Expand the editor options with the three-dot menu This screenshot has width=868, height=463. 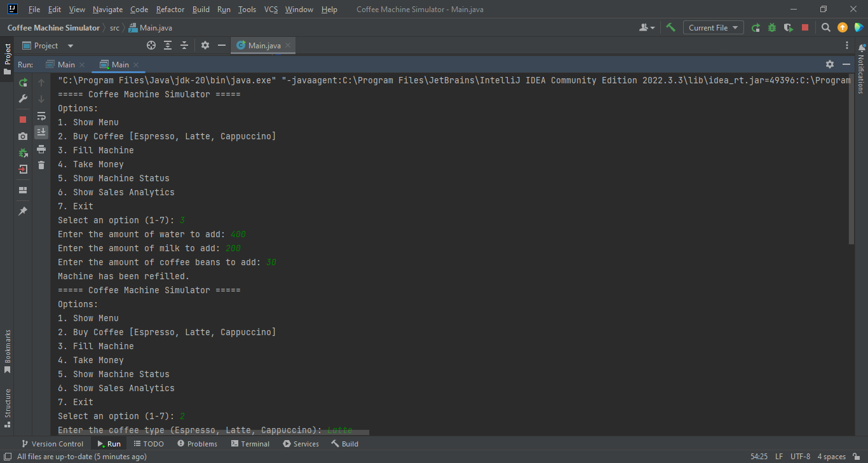tap(847, 45)
